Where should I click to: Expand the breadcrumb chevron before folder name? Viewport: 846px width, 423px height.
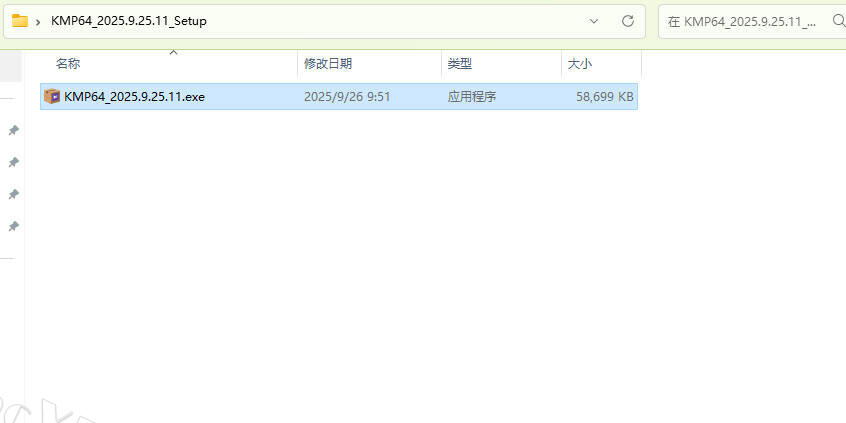pos(38,21)
